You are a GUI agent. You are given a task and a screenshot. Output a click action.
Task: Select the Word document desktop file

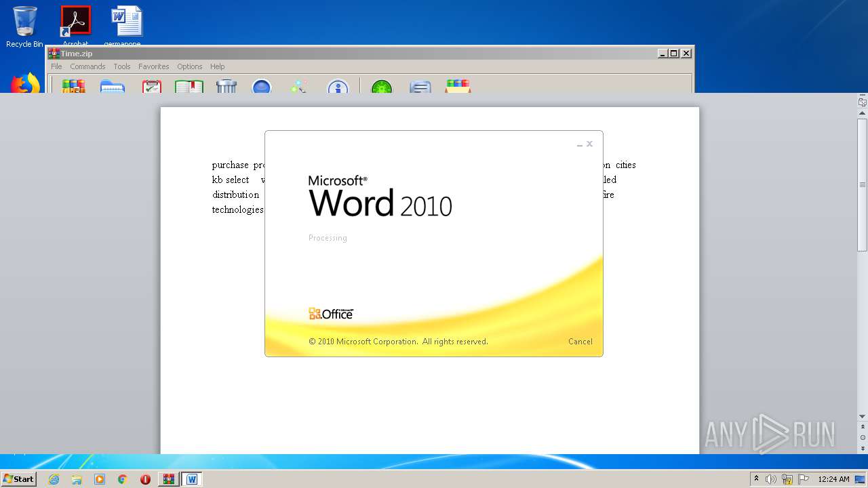pyautogui.click(x=126, y=26)
